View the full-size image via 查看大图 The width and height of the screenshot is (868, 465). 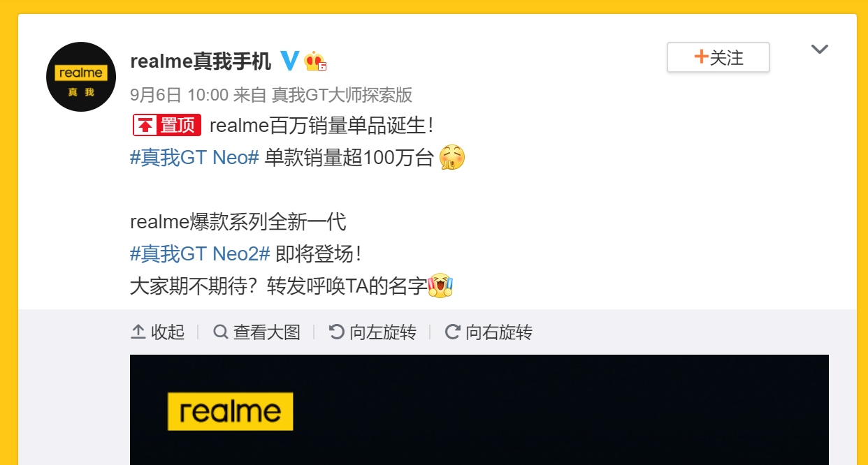256,332
